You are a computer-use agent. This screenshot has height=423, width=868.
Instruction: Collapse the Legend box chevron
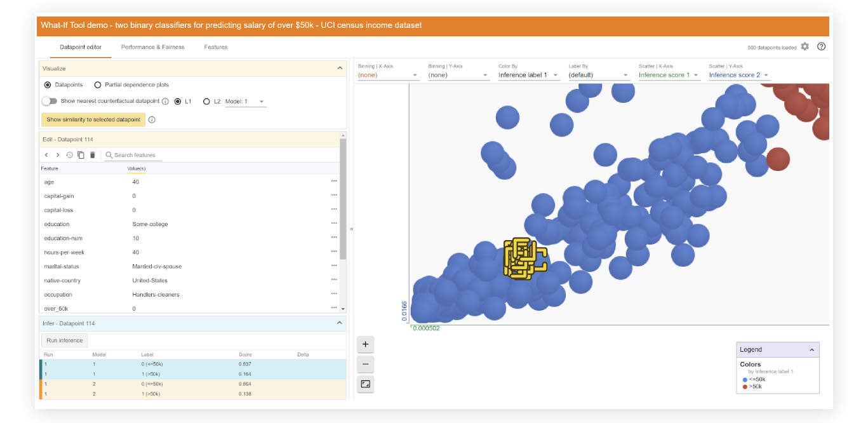pos(811,349)
